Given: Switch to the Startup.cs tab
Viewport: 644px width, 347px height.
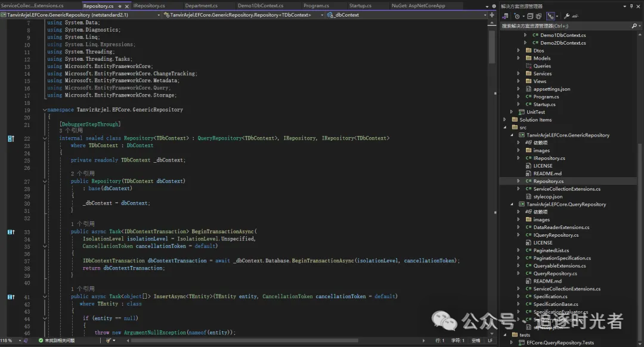Looking at the screenshot, I should (360, 6).
